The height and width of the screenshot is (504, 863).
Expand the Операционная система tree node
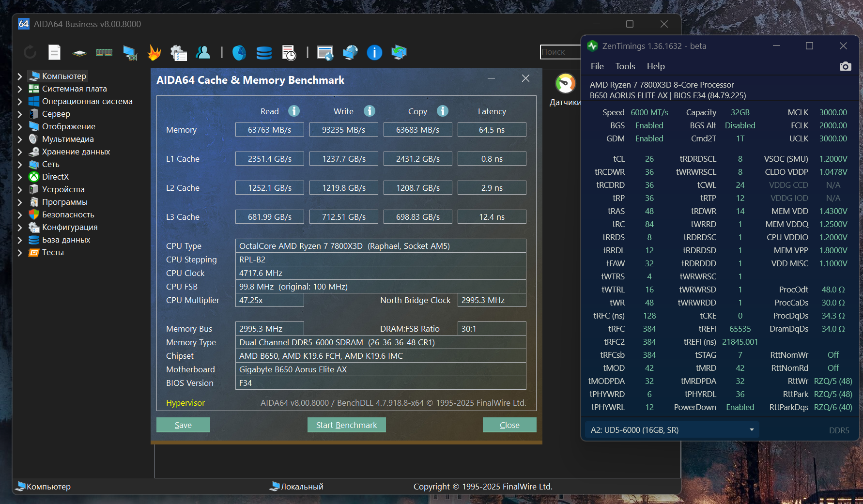coord(19,101)
